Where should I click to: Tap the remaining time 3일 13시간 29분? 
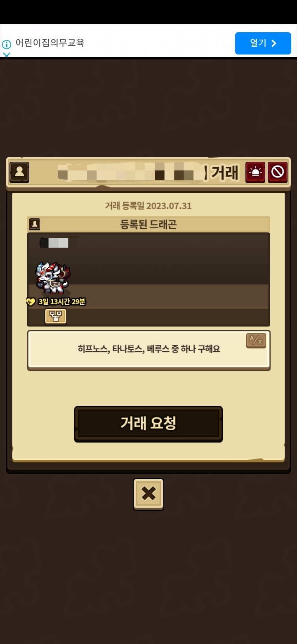tap(62, 302)
